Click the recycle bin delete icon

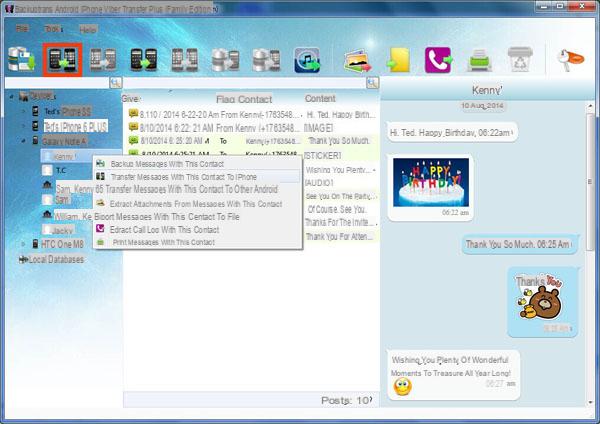[520, 59]
